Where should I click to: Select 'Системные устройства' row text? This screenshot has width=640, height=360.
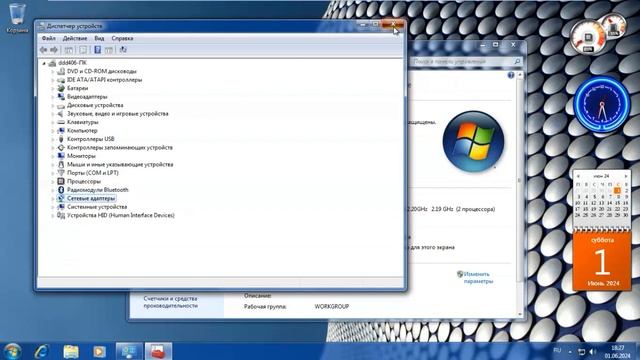(x=97, y=207)
